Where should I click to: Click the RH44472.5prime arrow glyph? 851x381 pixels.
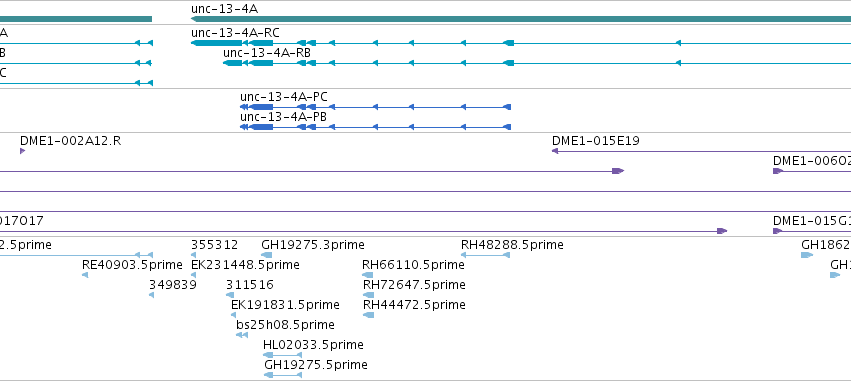pyautogui.click(x=369, y=315)
